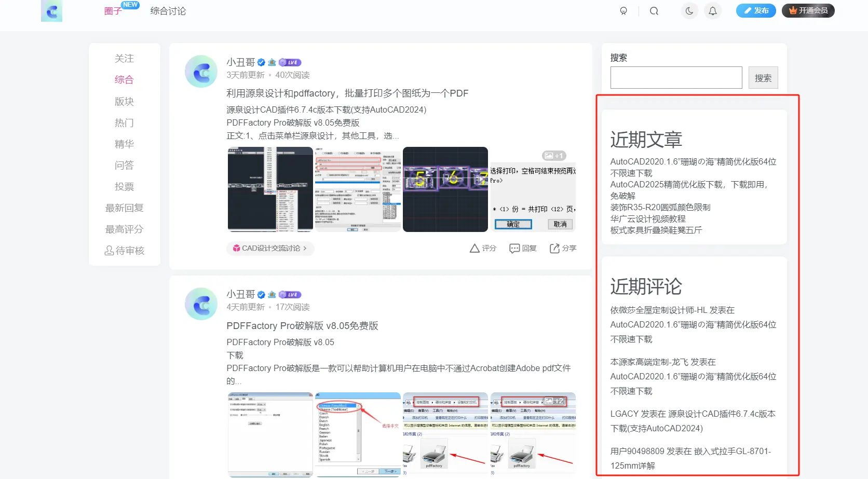Select 综合 in the left sidebar
Viewport: 868px width, 479px height.
click(x=124, y=80)
